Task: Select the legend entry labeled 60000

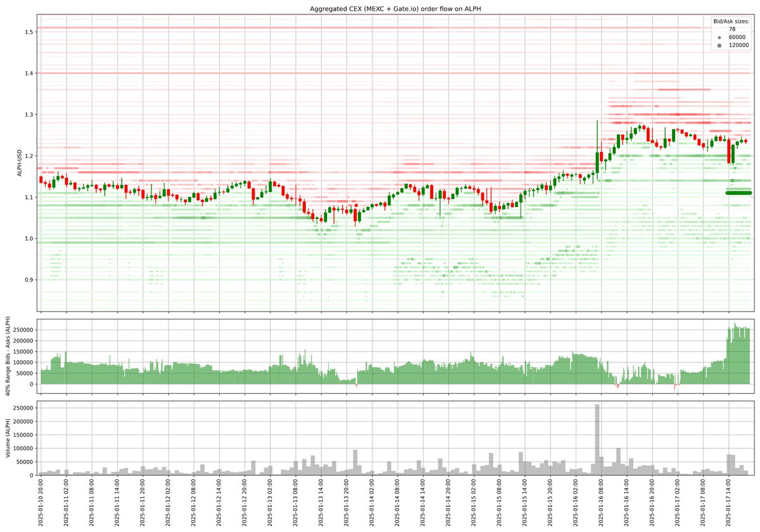Action: point(738,37)
